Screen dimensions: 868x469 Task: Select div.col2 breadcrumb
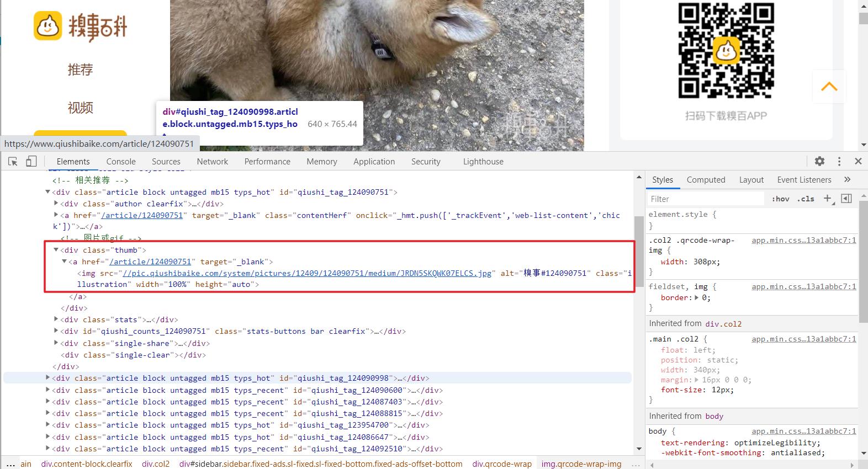(x=156, y=464)
